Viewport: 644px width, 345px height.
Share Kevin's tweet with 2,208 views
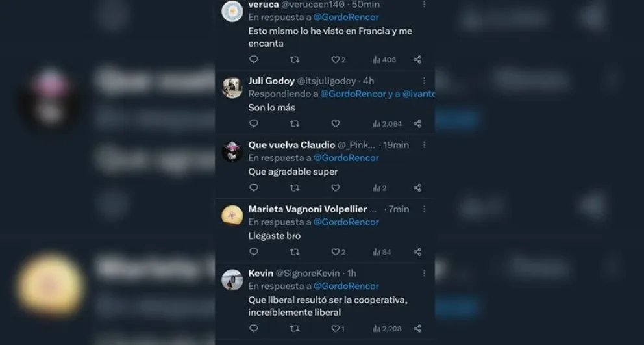click(x=417, y=329)
